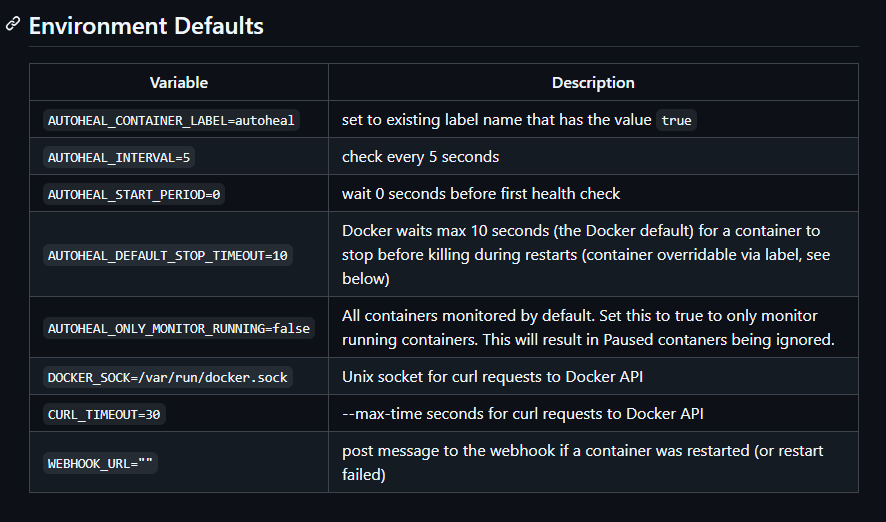Click the CURL_TIMEOUT=30 variable
The height and width of the screenshot is (522, 886).
point(104,415)
